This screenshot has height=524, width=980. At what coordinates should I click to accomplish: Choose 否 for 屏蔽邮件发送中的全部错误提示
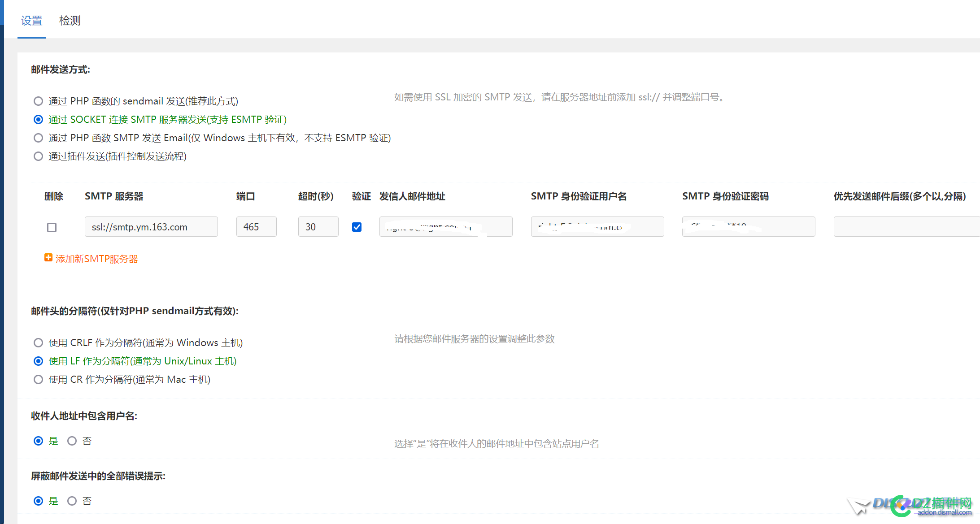click(x=72, y=501)
